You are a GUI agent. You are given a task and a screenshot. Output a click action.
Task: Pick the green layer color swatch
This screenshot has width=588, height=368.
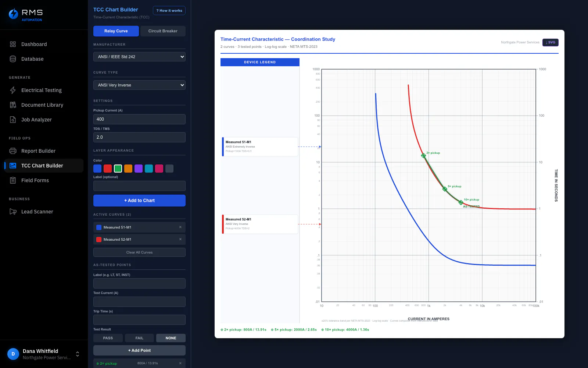(x=118, y=169)
